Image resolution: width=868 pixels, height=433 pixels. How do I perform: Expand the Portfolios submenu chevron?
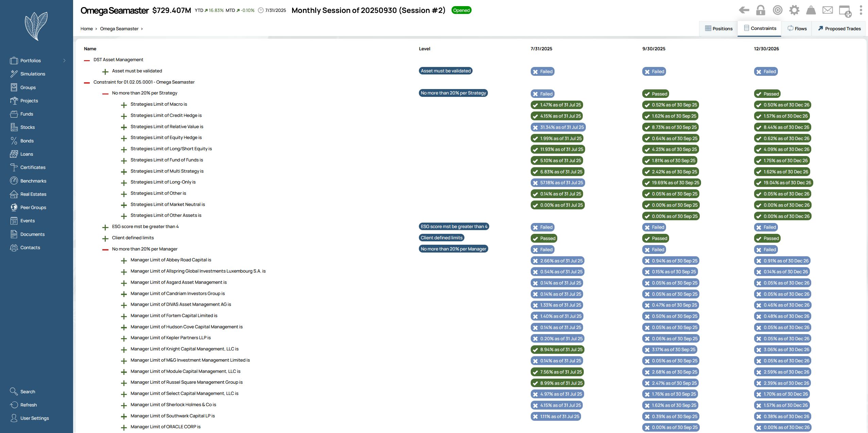point(64,60)
